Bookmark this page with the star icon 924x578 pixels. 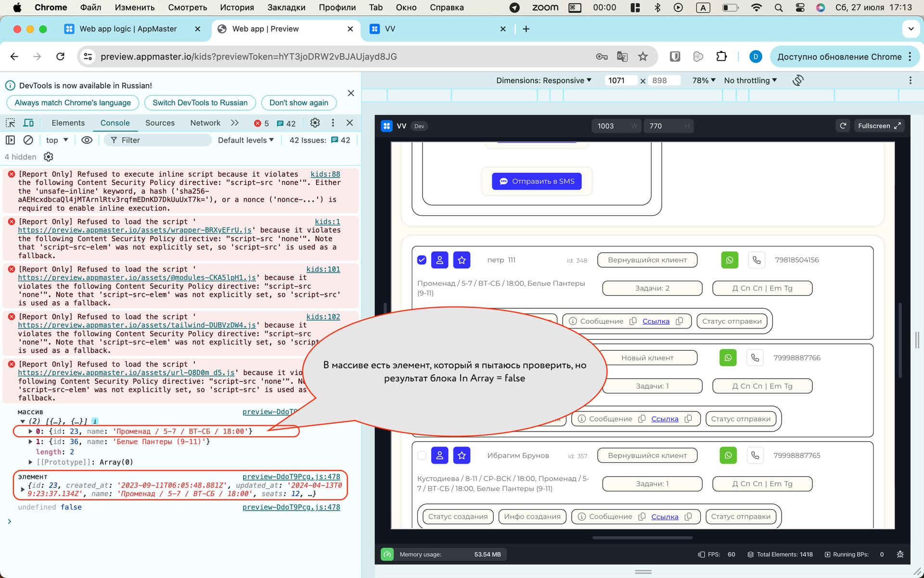click(x=643, y=56)
